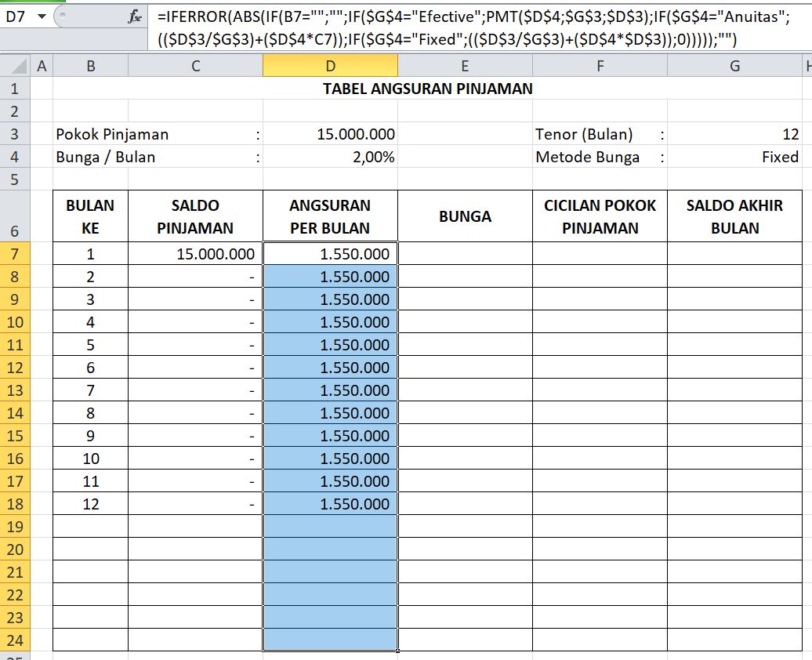The image size is (812, 660).
Task: Select column D header
Action: click(x=329, y=66)
